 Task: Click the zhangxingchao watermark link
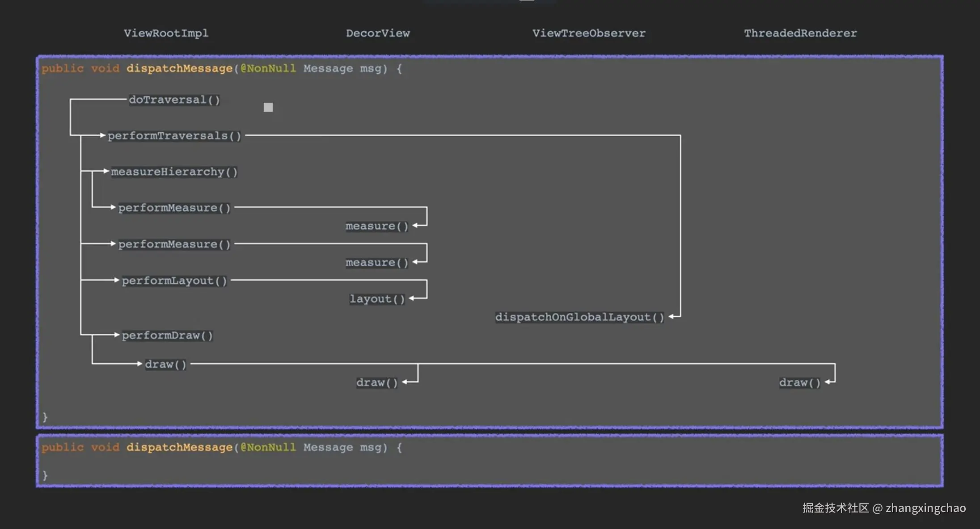pyautogui.click(x=925, y=508)
